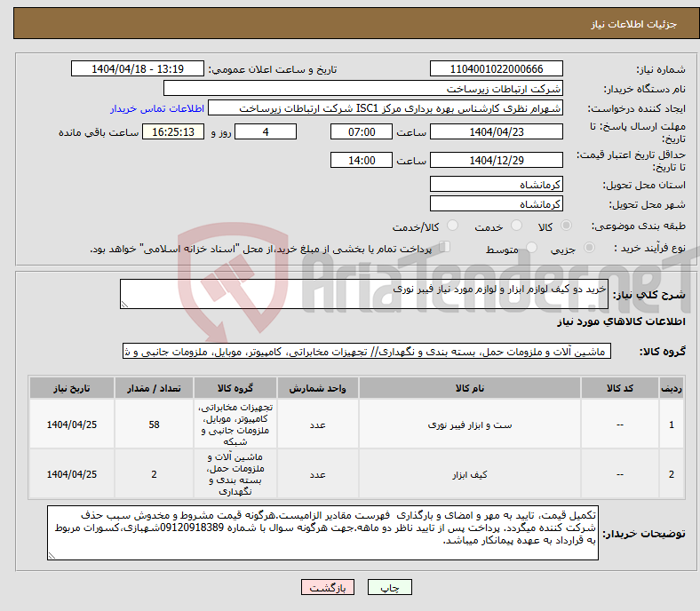Click the goods group field
Image resolution: width=700 pixels, height=611 pixels.
click(367, 352)
